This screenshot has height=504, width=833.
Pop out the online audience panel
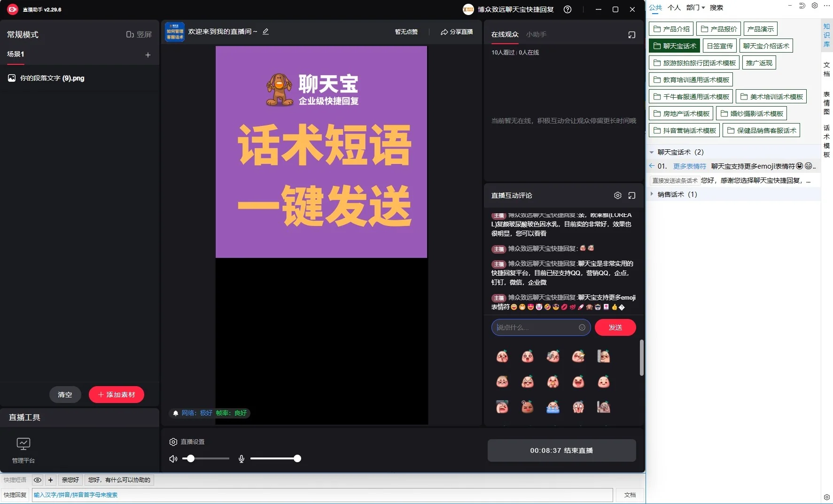[632, 35]
